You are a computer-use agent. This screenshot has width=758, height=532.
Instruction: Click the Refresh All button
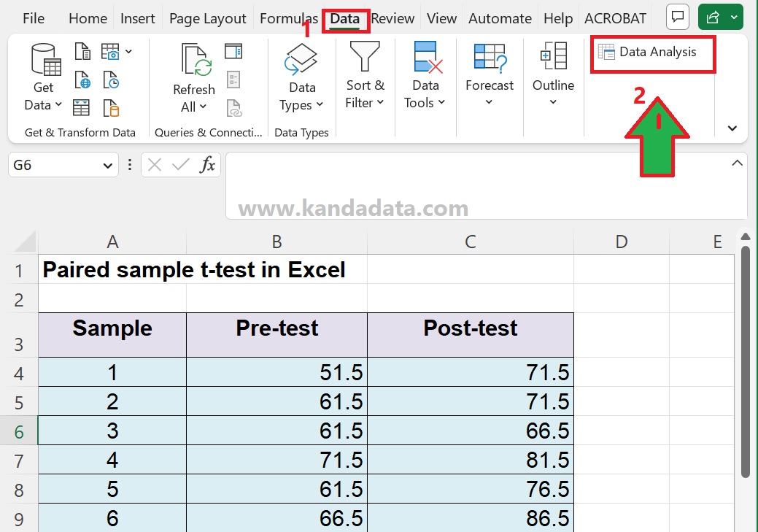tap(194, 78)
